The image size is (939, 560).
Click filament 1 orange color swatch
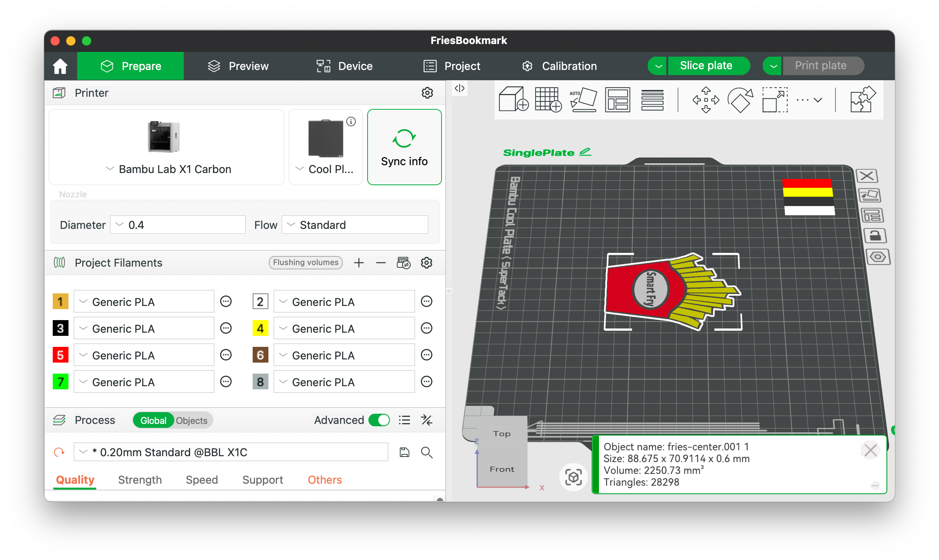(60, 302)
